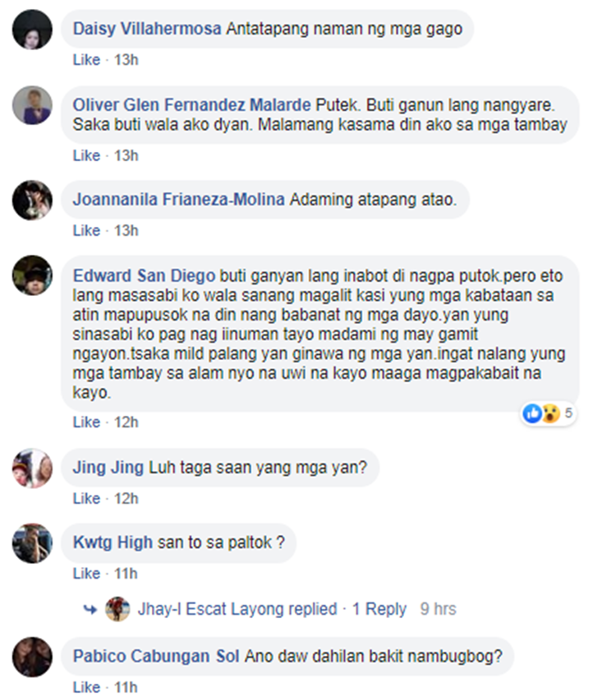Open Jhay-l Escat Layong's small reply avatar
This screenshot has height=697, width=616.
click(117, 609)
